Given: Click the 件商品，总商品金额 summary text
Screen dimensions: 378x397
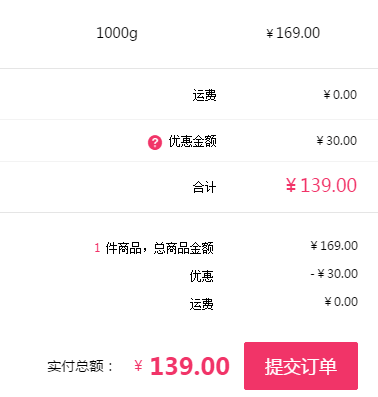Looking at the screenshot, I should pos(159,248).
